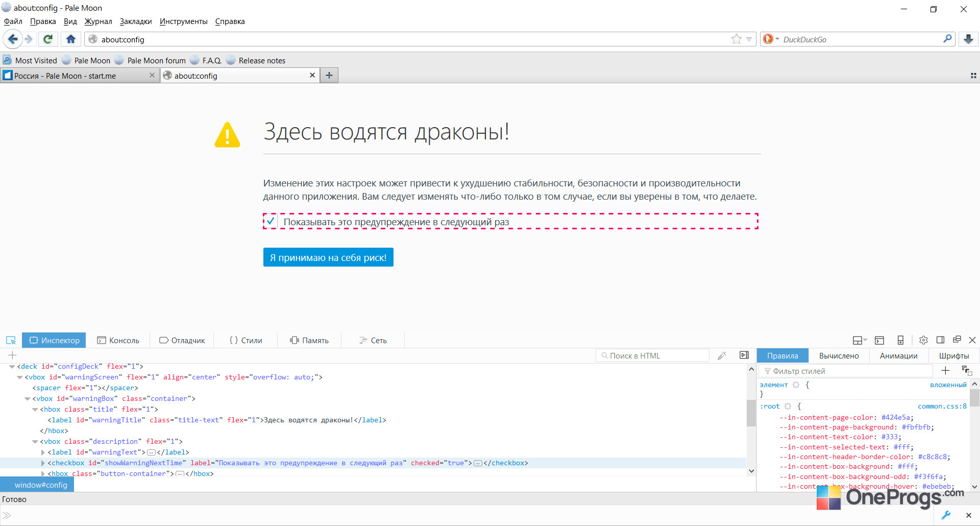This screenshot has height=526, width=980.
Task: Open the Правила sidebar tab
Action: 782,355
